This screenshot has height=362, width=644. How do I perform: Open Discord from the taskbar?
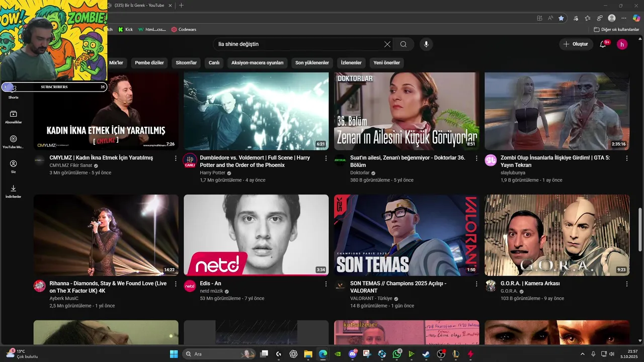[352, 354]
